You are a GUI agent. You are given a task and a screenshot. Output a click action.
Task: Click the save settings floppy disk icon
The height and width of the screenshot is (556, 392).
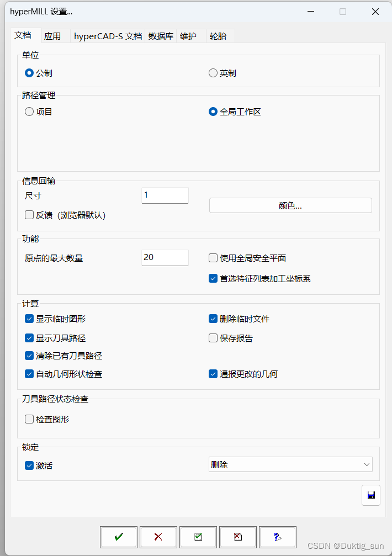(x=370, y=495)
